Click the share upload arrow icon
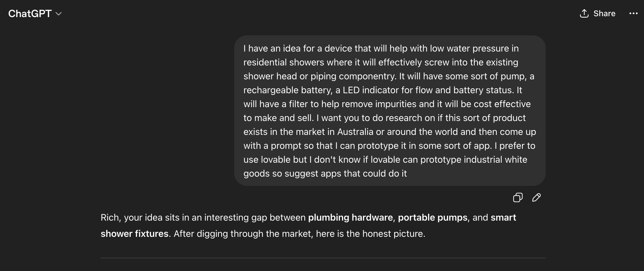This screenshot has height=271, width=644. coord(584,14)
